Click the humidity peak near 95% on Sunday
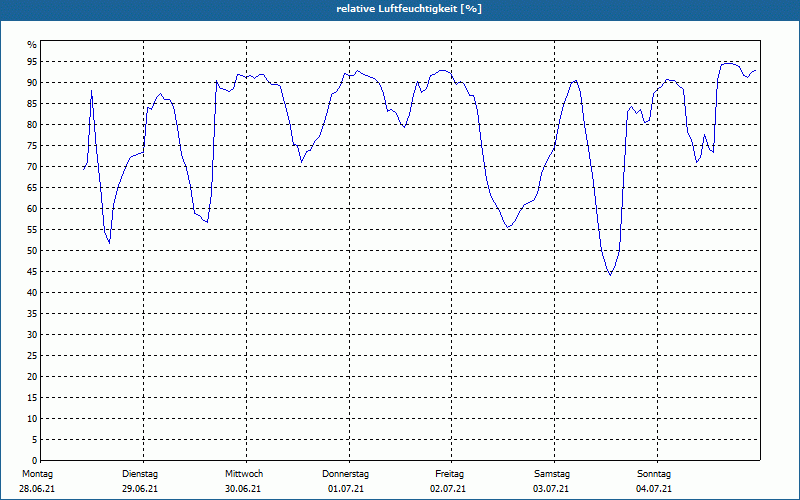 pos(729,64)
